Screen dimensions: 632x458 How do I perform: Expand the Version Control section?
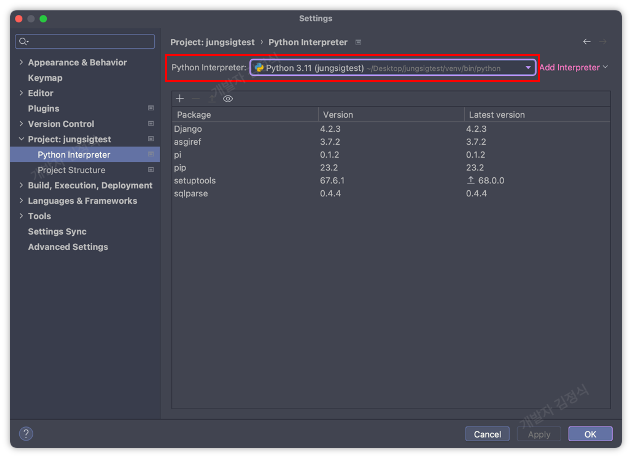pos(21,123)
